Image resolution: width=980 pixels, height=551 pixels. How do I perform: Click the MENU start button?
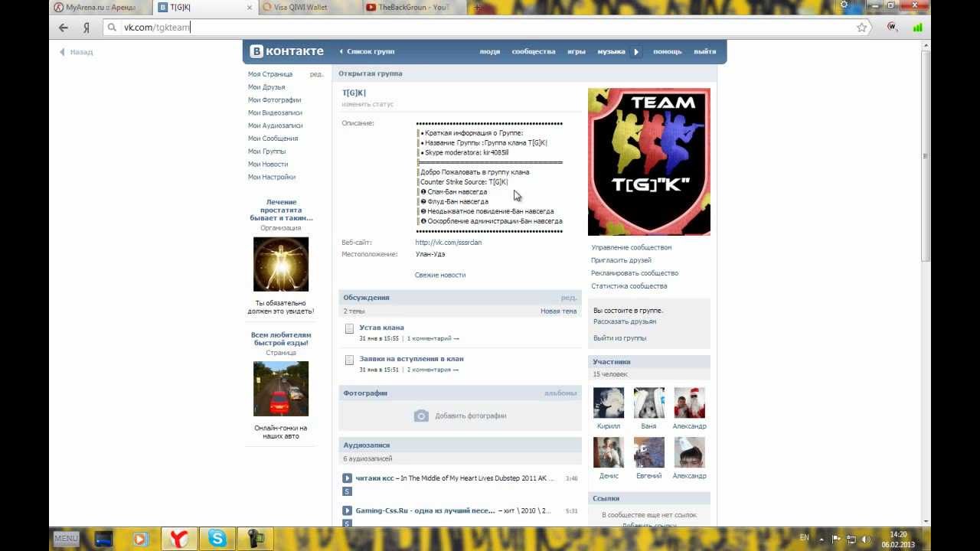point(66,539)
